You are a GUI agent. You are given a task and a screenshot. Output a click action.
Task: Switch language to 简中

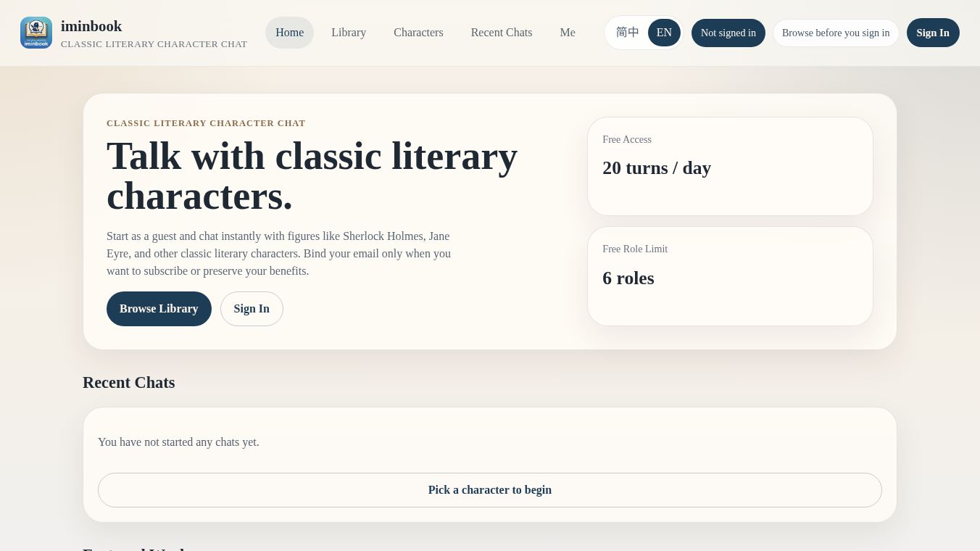(x=628, y=33)
